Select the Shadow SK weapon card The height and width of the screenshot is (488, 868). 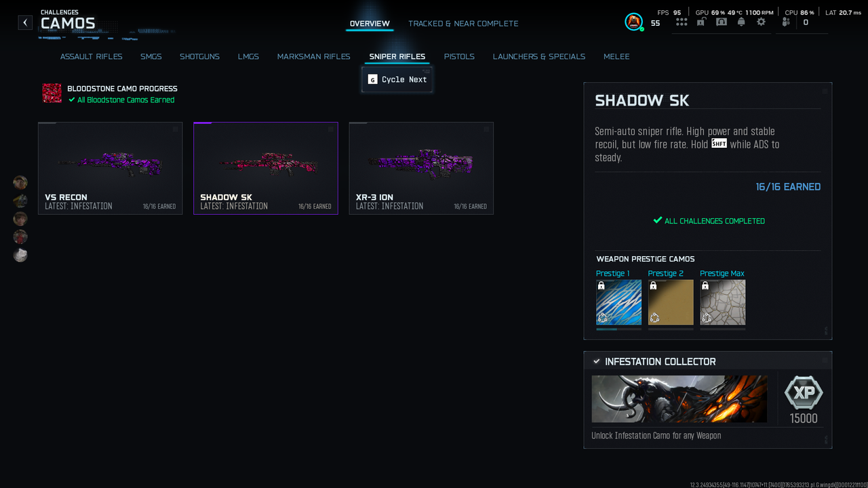266,168
